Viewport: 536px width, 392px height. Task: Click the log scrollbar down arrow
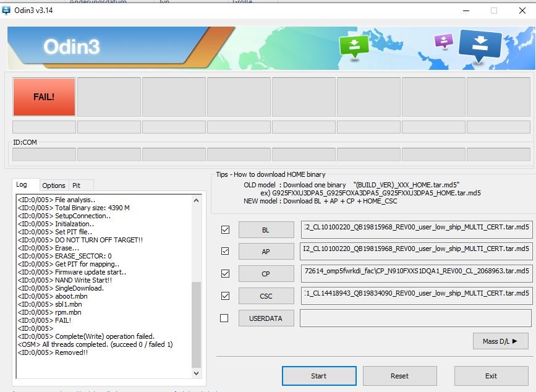196,373
